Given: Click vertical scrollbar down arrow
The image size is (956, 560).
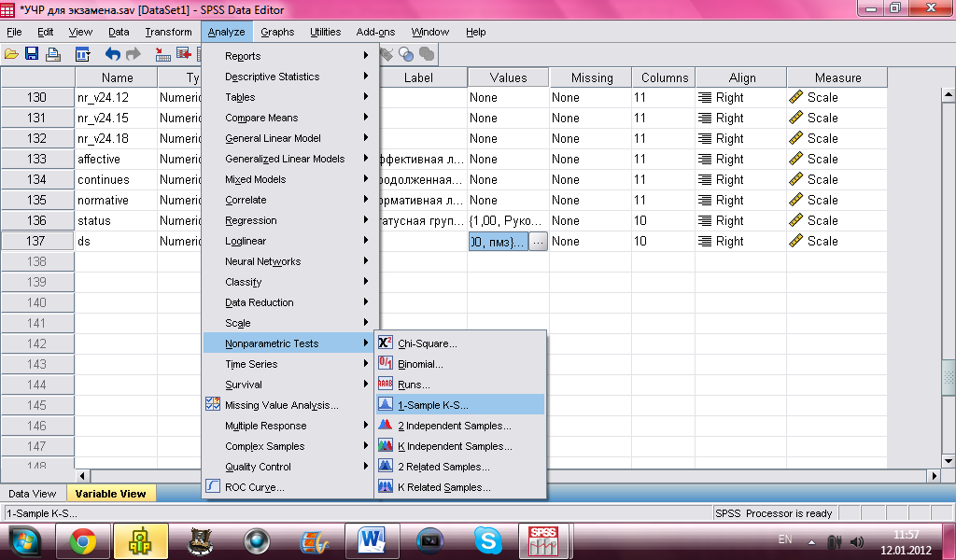Looking at the screenshot, I should (x=949, y=461).
